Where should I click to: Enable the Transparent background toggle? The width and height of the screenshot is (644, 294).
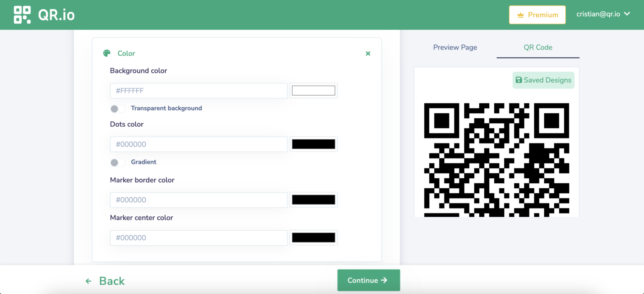(117, 109)
